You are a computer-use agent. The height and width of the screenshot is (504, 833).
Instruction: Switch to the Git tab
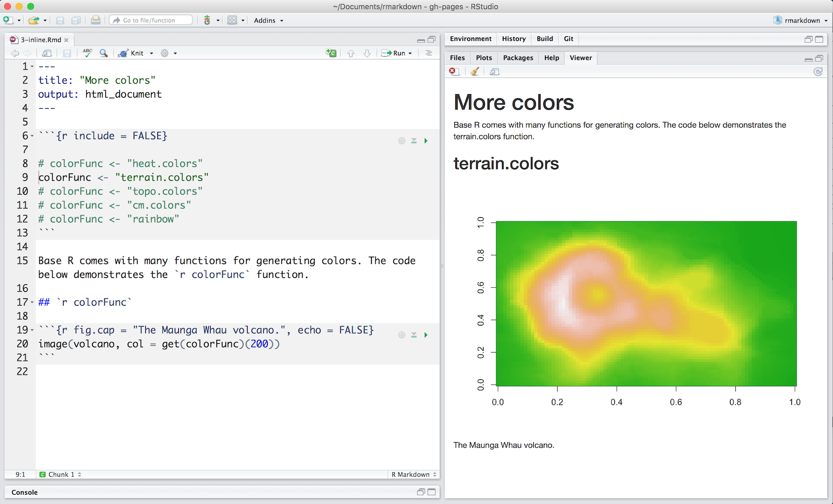click(569, 39)
